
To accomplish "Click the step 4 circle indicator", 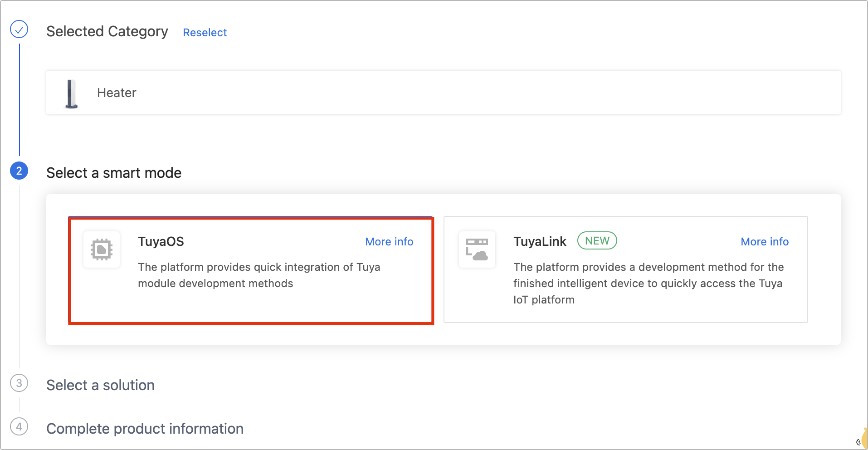I will tap(19, 426).
